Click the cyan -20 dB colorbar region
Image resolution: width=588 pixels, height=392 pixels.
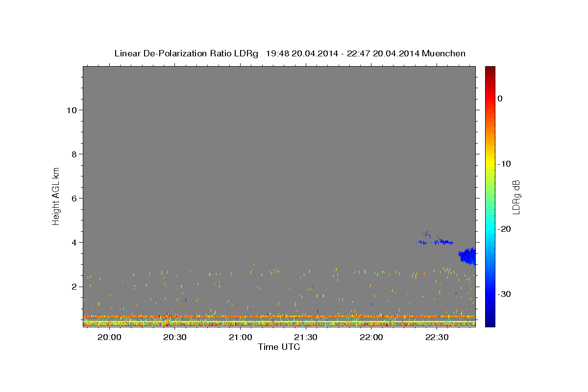[x=490, y=229]
